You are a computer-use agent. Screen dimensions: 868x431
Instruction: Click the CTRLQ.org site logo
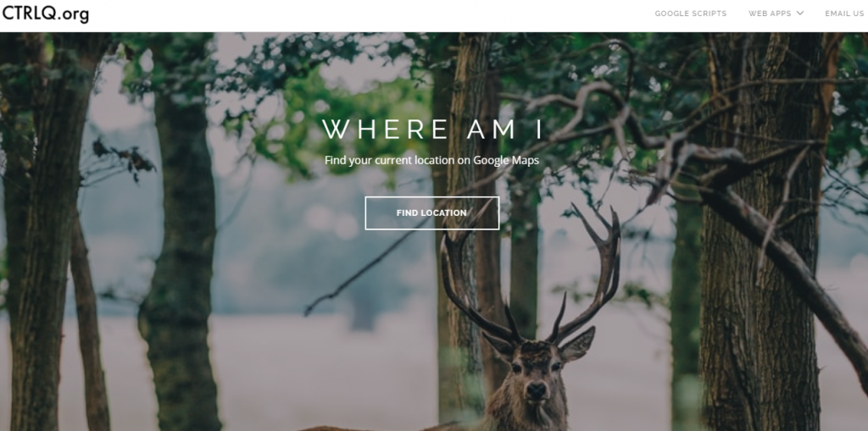pos(46,14)
